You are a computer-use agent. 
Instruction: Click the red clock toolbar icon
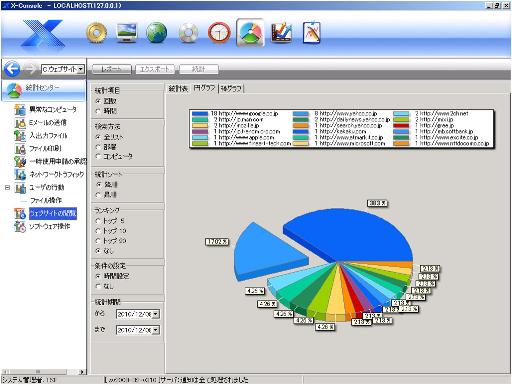[x=219, y=33]
